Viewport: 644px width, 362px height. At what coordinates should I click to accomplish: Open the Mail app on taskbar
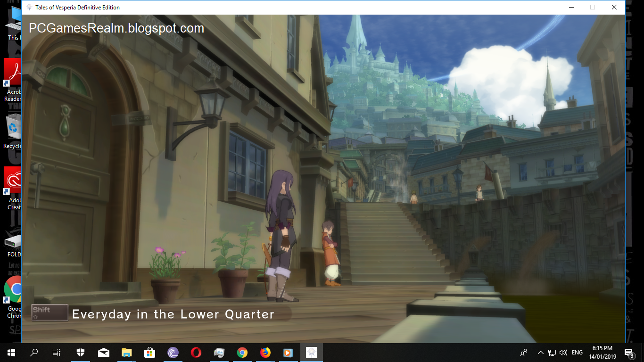click(x=103, y=352)
